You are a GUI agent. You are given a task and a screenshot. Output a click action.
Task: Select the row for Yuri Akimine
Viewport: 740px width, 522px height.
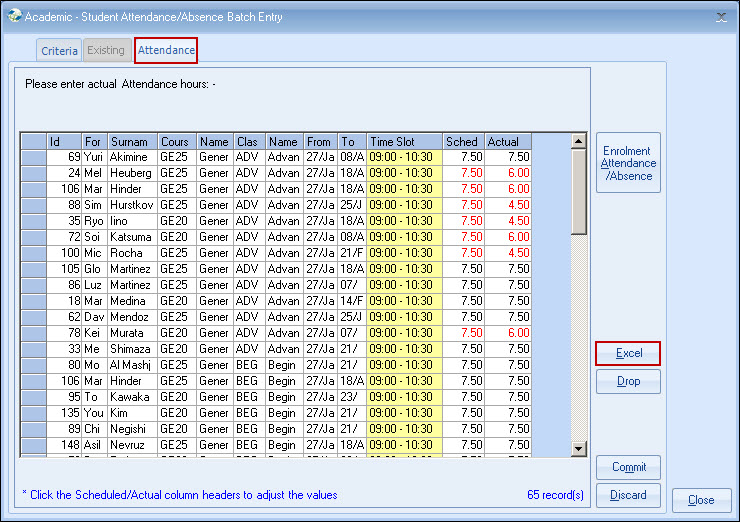point(33,157)
